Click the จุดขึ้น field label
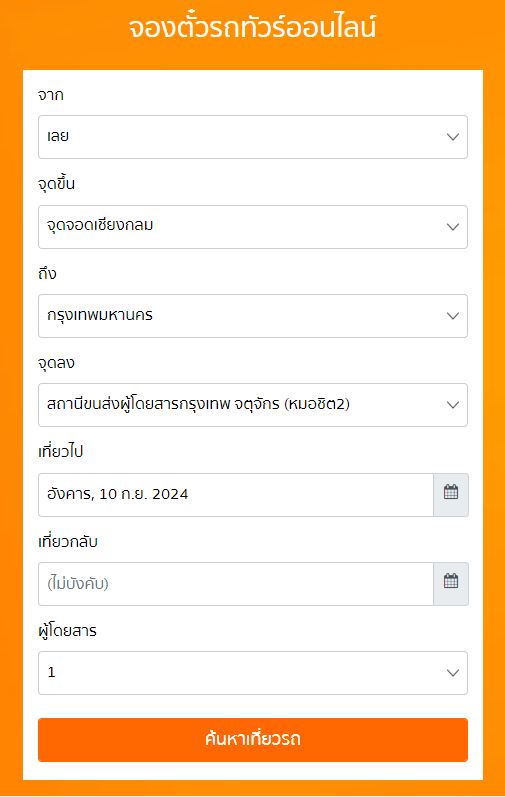The image size is (505, 797). pos(56,183)
